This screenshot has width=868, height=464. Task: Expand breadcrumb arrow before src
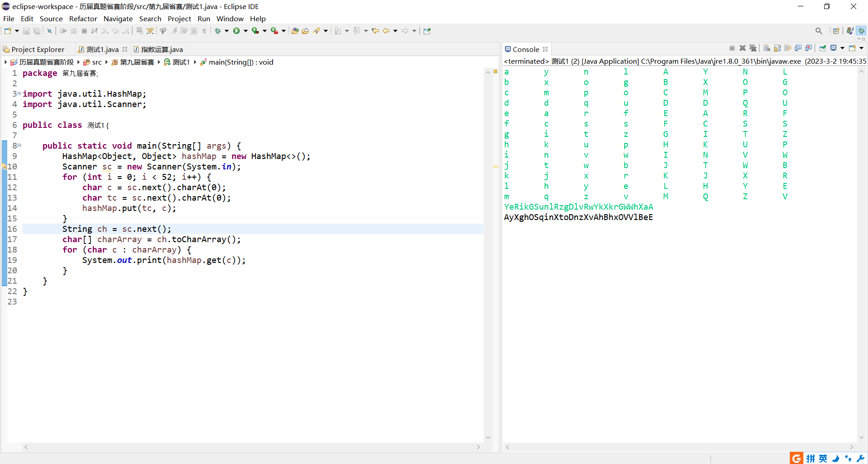pos(78,62)
